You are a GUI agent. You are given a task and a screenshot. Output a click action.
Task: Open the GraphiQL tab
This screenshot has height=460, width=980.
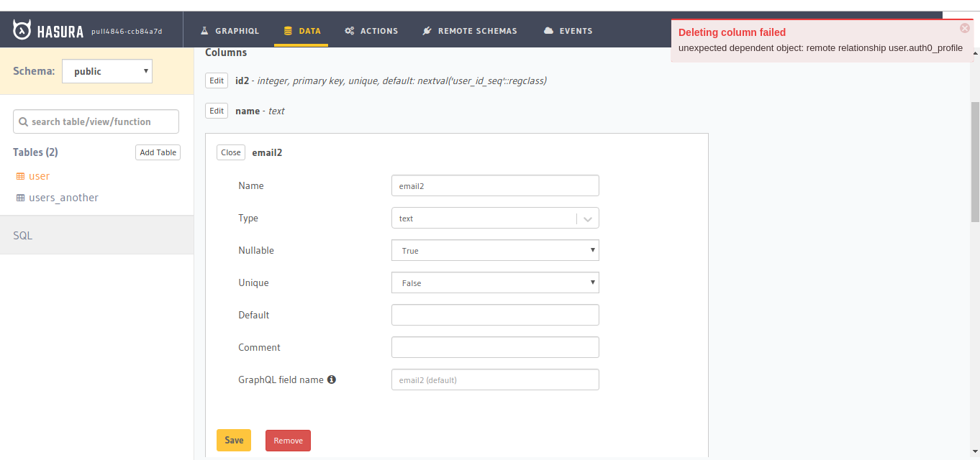point(230,31)
